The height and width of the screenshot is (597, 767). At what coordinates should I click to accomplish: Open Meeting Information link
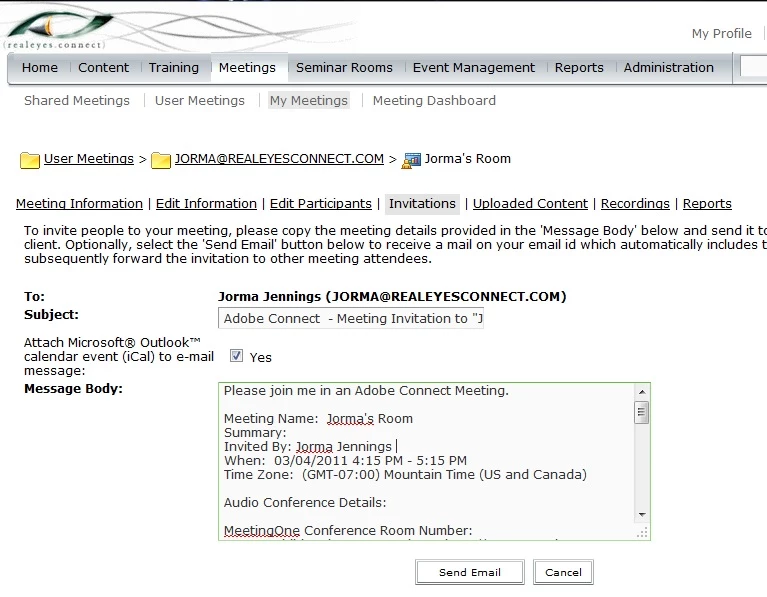[79, 204]
